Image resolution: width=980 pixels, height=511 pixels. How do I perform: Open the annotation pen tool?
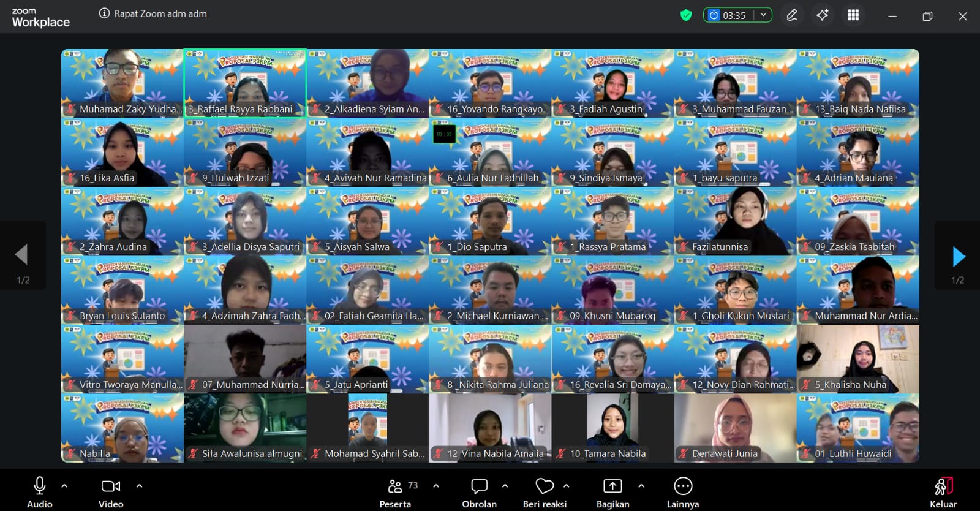pos(792,15)
